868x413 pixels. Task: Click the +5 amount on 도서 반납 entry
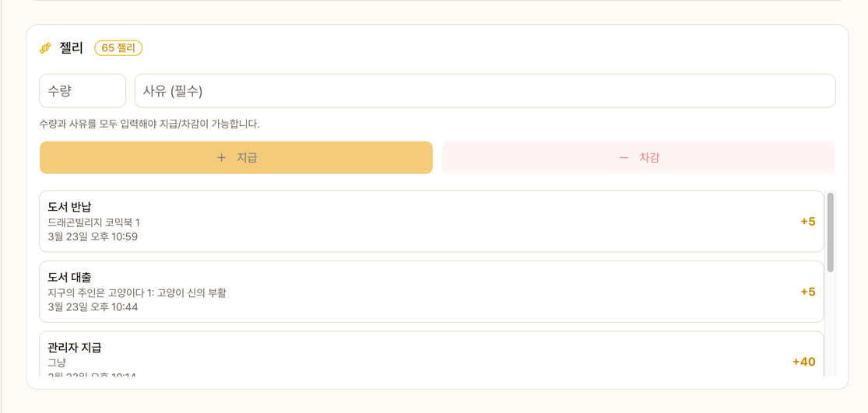[x=807, y=222]
